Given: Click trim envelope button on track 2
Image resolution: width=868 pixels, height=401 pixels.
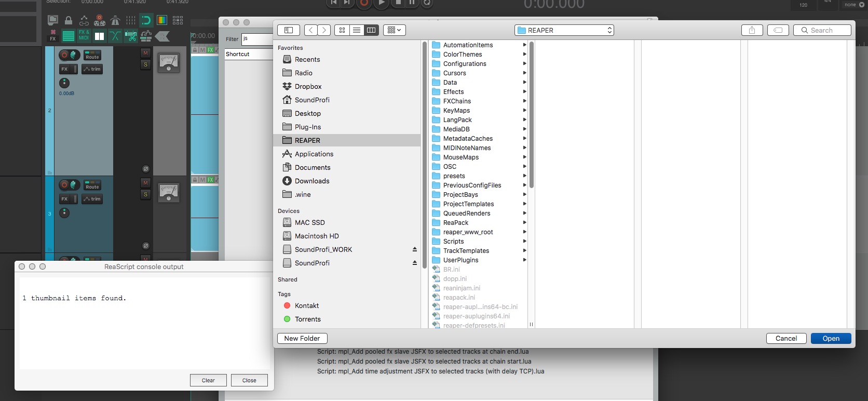Looking at the screenshot, I should [92, 69].
